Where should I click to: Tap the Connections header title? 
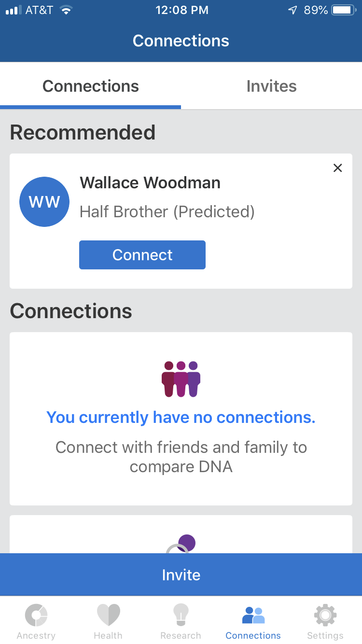(x=181, y=41)
